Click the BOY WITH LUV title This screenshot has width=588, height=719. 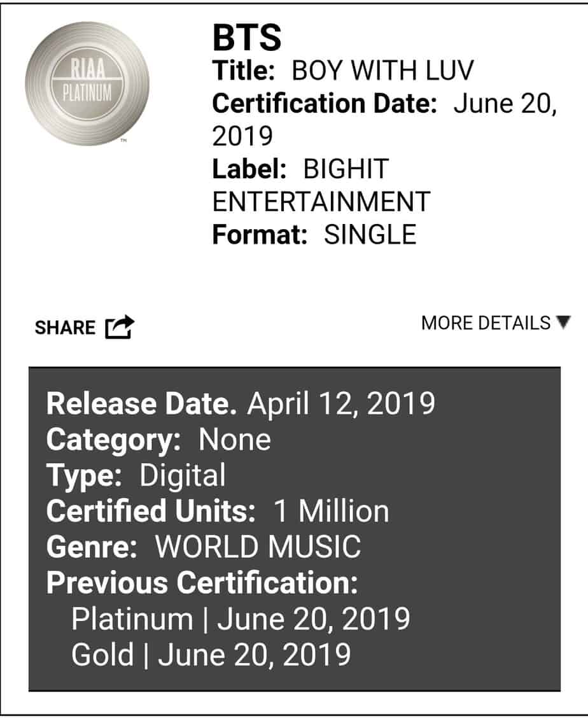[x=382, y=71]
